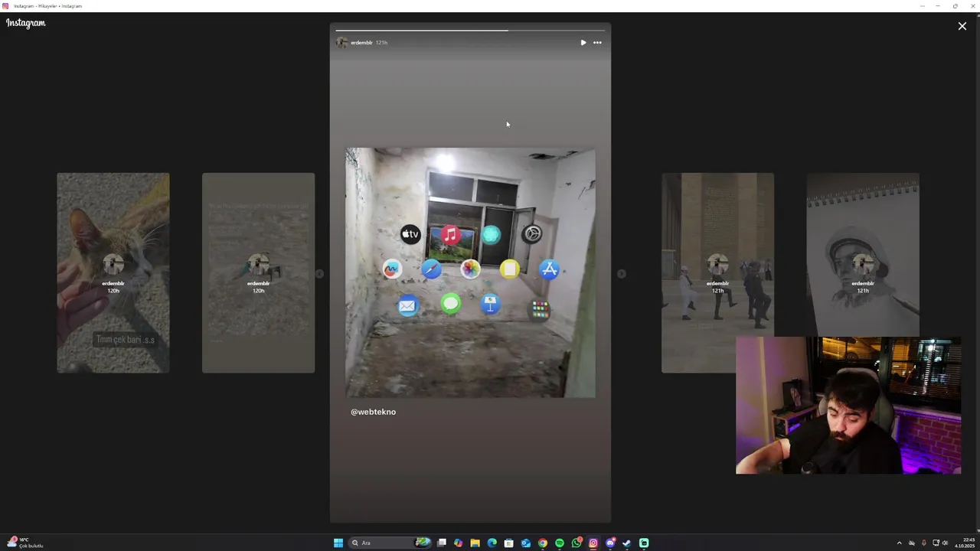Open the weather widget in the taskbar
980x551 pixels.
pos(24,543)
